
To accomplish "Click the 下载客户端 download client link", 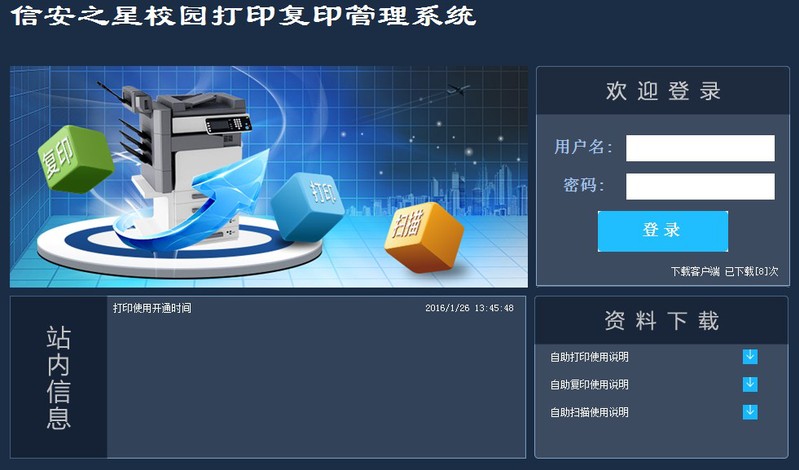I will pyautogui.click(x=695, y=272).
